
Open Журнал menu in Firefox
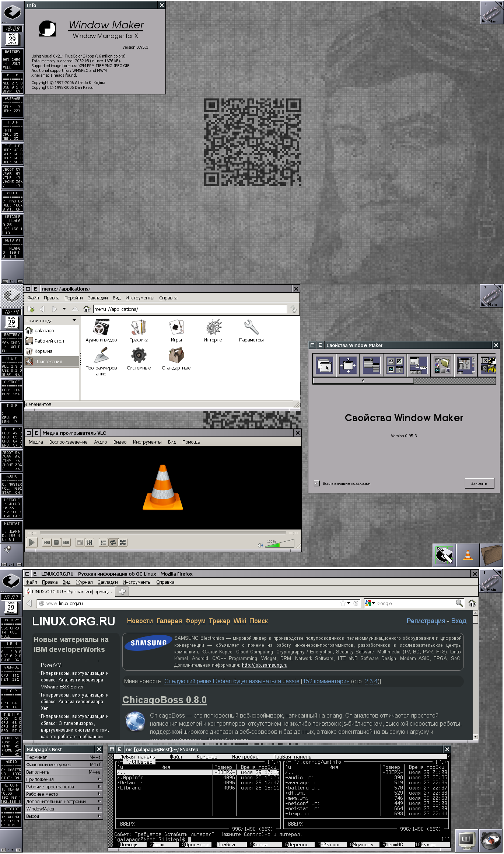click(x=84, y=582)
